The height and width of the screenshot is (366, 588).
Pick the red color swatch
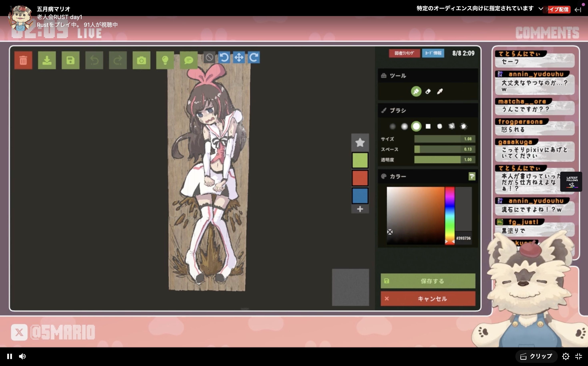(360, 178)
